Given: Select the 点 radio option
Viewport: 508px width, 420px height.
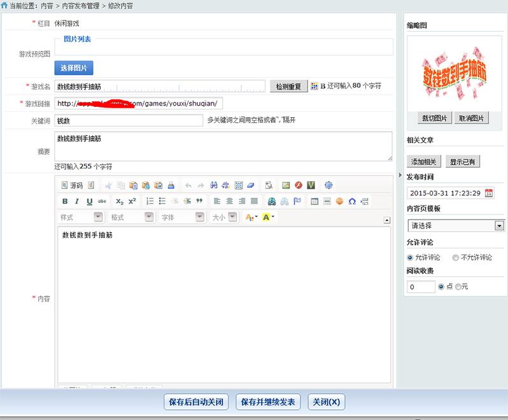Looking at the screenshot, I should click(x=441, y=286).
